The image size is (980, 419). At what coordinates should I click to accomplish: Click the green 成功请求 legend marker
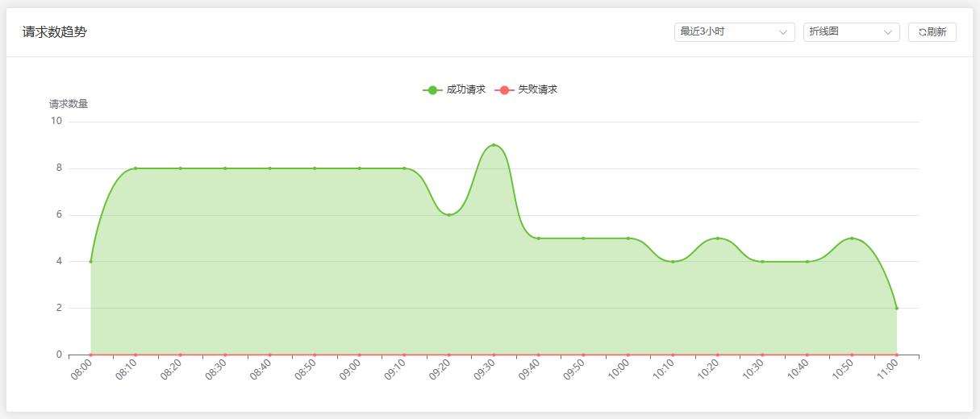tap(433, 89)
